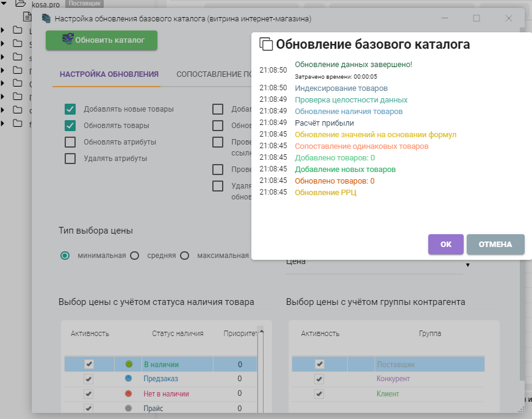This screenshot has height=419, width=532.
Task: Open the СОПОСТАВЛЕНИЕ tab
Action: point(214,74)
